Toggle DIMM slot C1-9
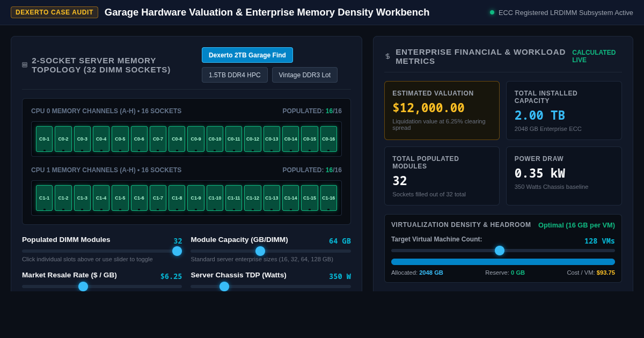The width and height of the screenshot is (644, 338). [x=196, y=198]
